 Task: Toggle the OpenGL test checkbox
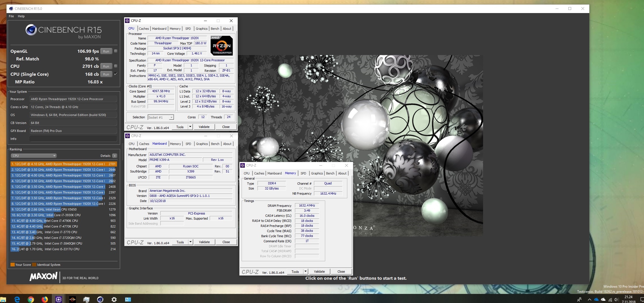[116, 51]
